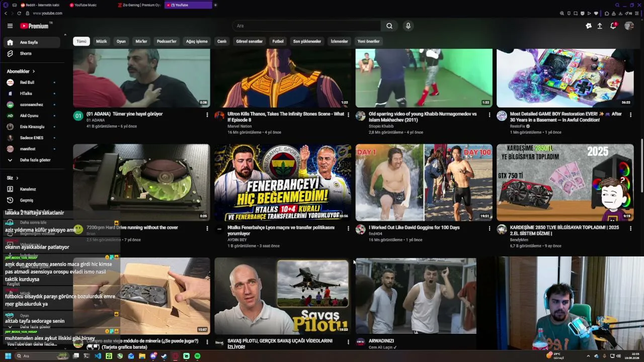644x362 pixels.
Task: Reload the page with the refresh icon
Action: tap(19, 13)
